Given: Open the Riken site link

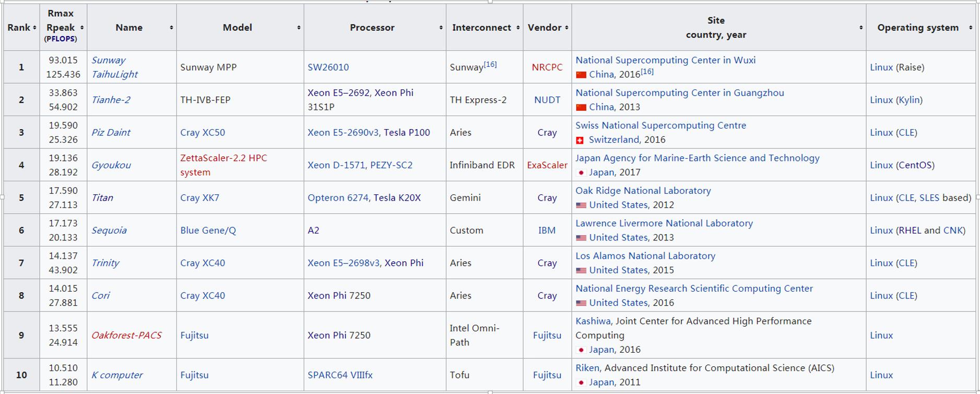Looking at the screenshot, I should tap(587, 368).
